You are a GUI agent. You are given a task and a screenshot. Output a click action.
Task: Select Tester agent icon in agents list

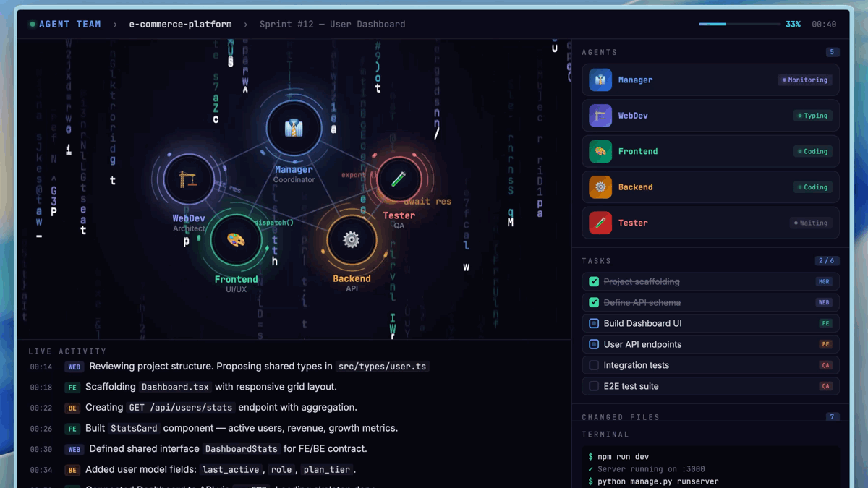tap(600, 223)
